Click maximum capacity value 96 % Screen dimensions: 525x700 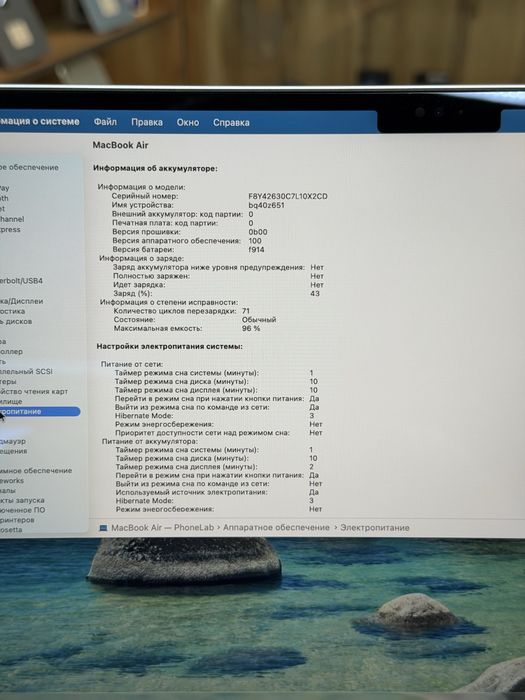coord(251,329)
